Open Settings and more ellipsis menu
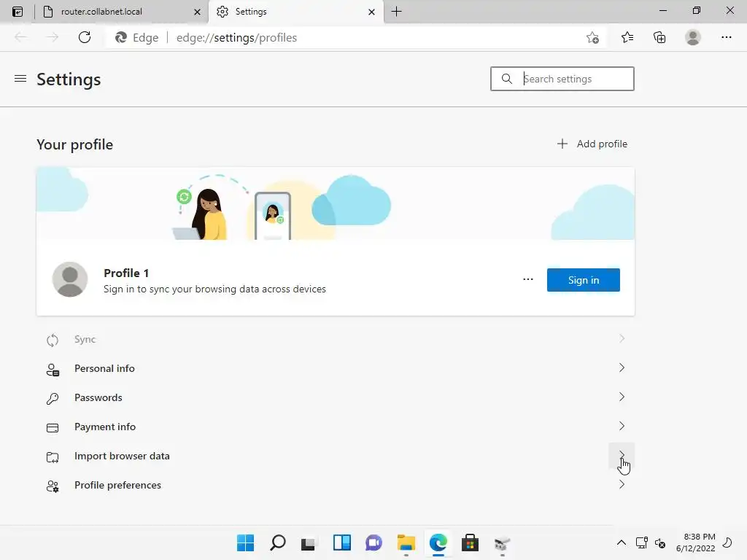 tap(726, 37)
